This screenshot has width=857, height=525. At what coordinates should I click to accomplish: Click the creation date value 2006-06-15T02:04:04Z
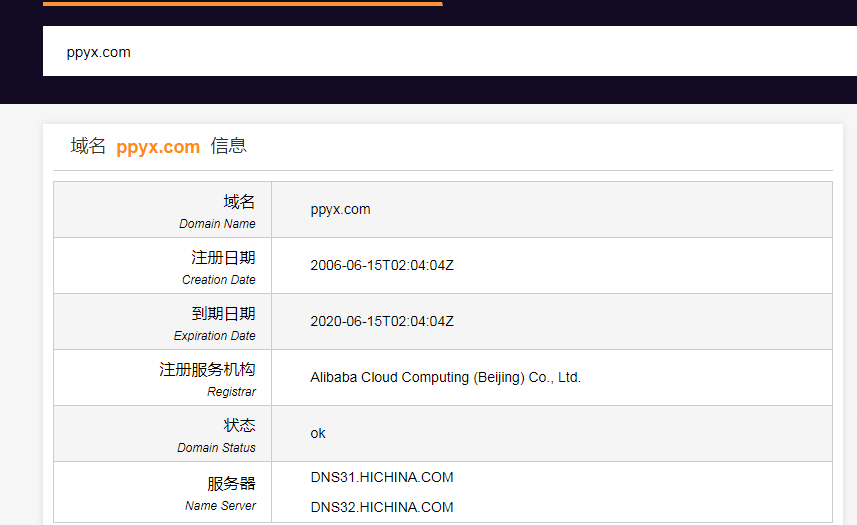click(x=382, y=265)
